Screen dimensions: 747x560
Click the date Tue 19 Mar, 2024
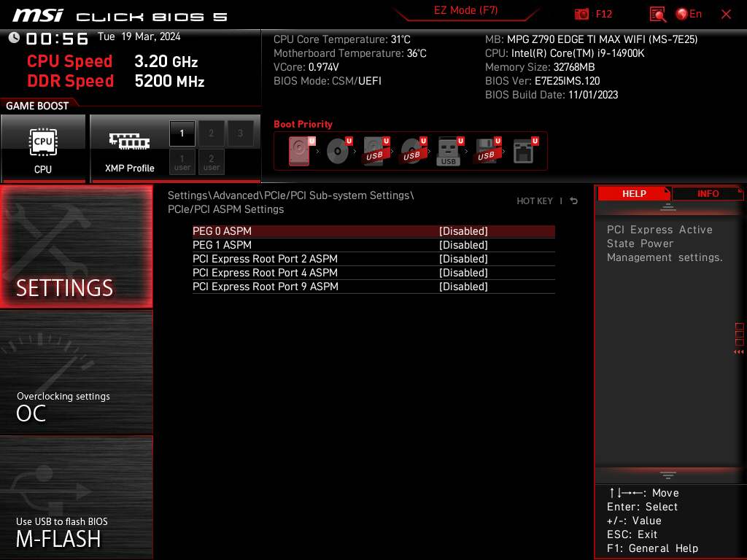tap(139, 36)
